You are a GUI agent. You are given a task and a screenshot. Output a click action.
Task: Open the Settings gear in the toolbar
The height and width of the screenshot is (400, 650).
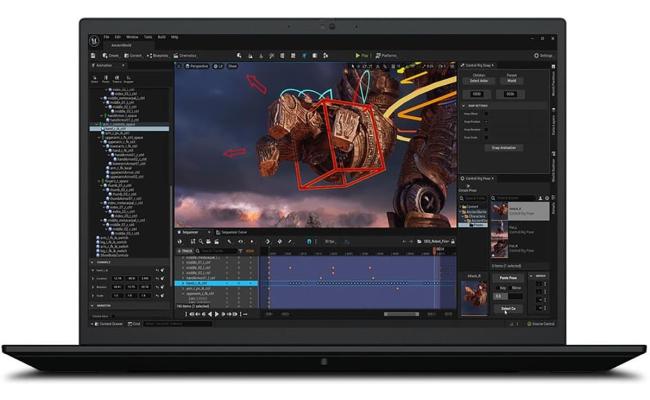tap(543, 56)
